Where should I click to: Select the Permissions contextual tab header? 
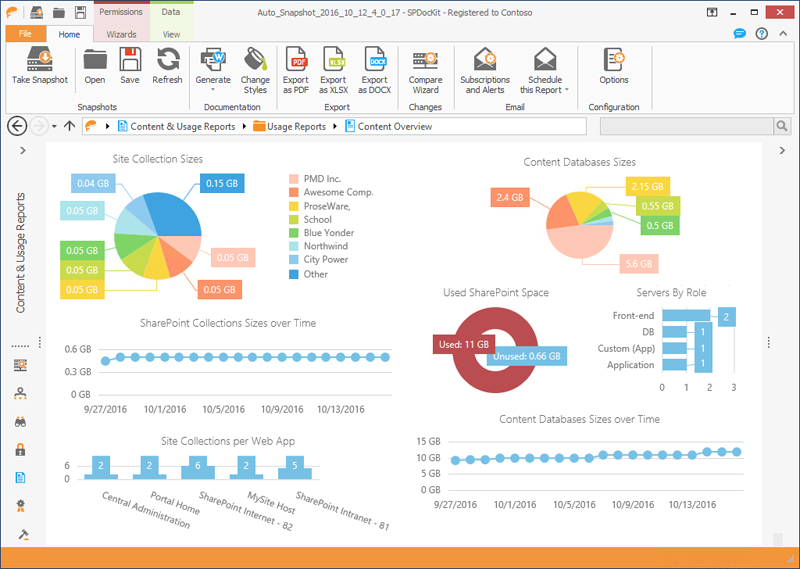click(x=121, y=12)
